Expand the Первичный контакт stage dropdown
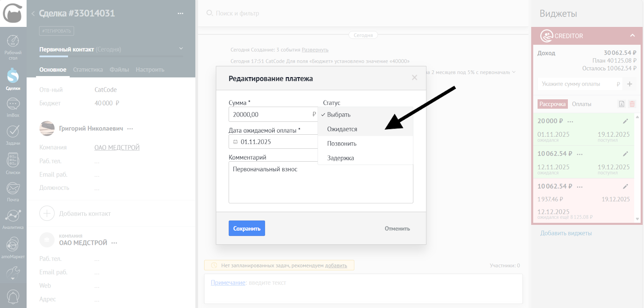 181,49
